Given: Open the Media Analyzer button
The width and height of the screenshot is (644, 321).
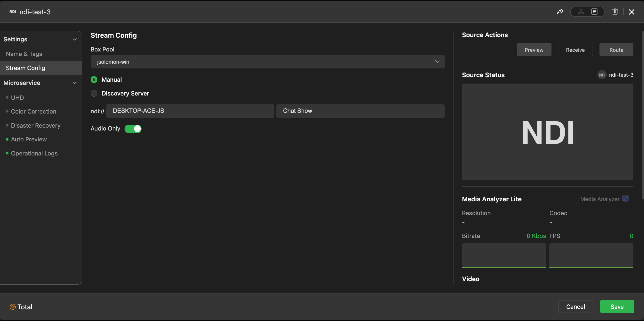Looking at the screenshot, I should (605, 199).
